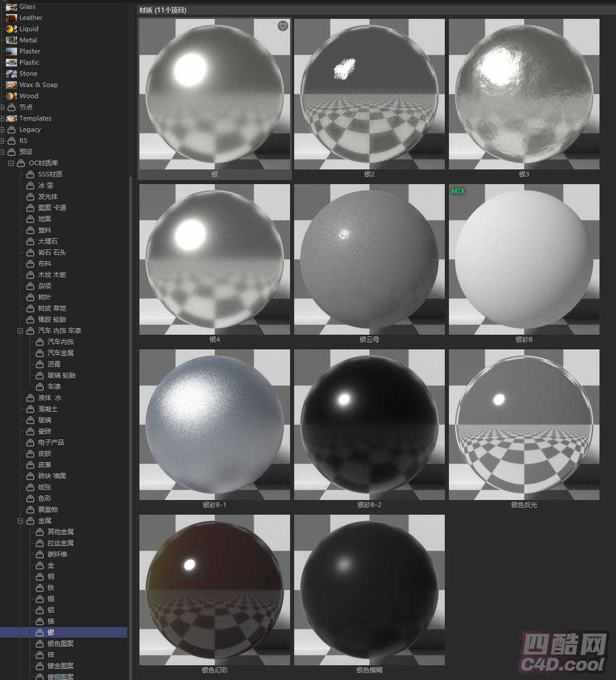616x680 pixels.
Task: Toggle favorite heart on 银 material
Action: [283, 26]
